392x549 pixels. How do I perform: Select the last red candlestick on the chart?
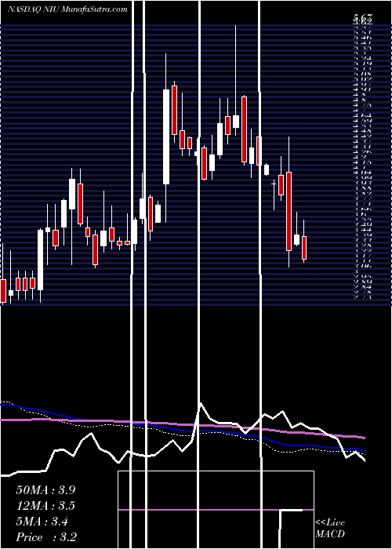[x=304, y=248]
